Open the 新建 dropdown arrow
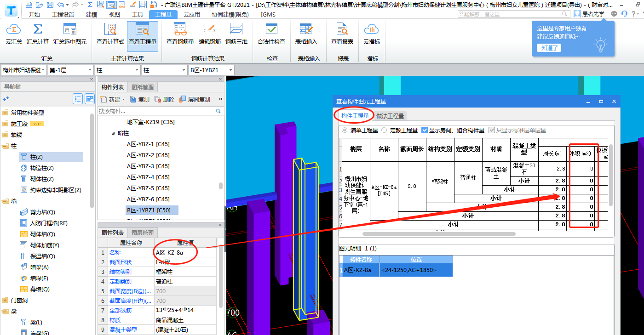This screenshot has height=335, width=644. tap(123, 100)
